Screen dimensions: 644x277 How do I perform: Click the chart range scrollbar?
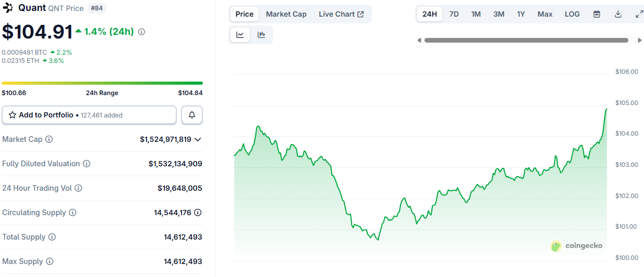coord(526,40)
